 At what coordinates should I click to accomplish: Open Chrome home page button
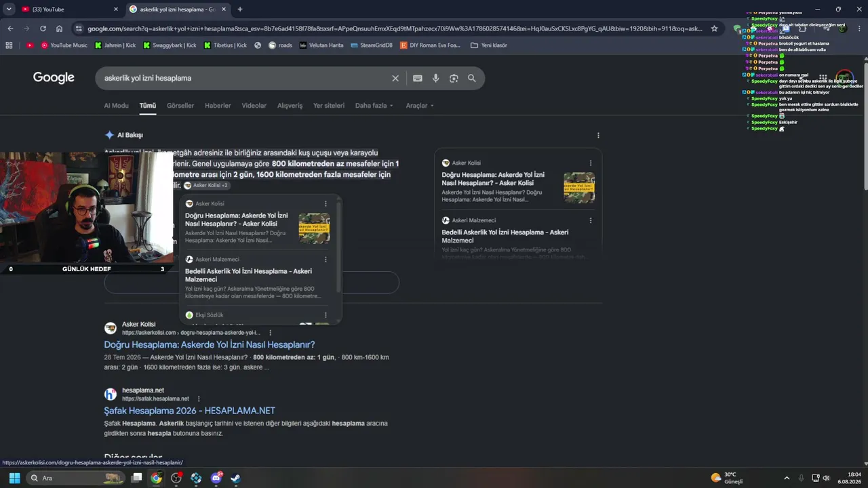60,28
